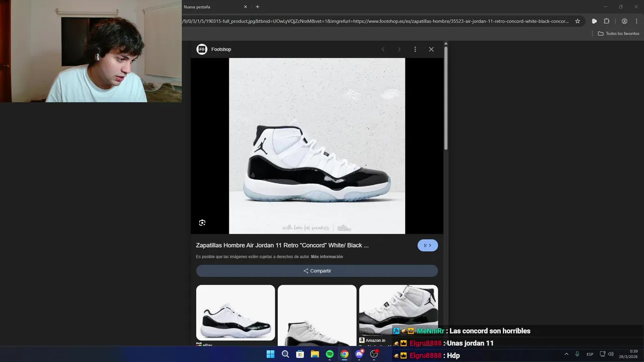Click the white extension icon beside bookmark star
The height and width of the screenshot is (362, 644).
594,21
